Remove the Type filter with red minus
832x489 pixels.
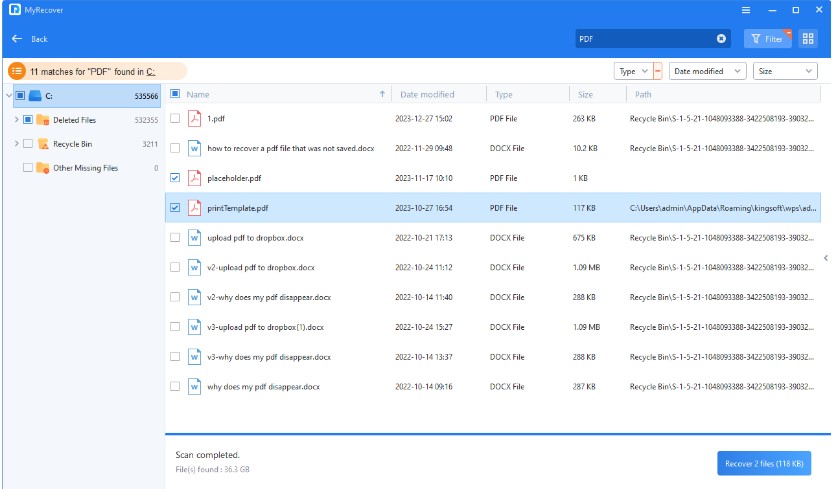(x=657, y=71)
